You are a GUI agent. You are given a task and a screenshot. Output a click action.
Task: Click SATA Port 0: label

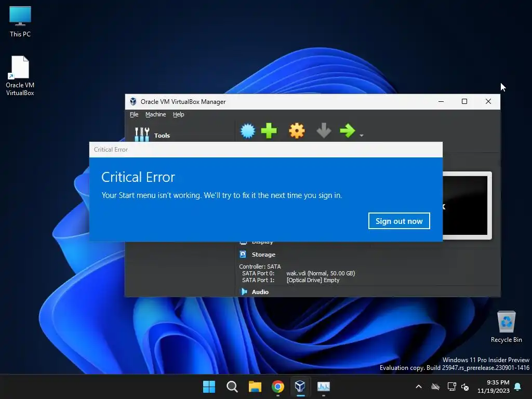point(258,273)
